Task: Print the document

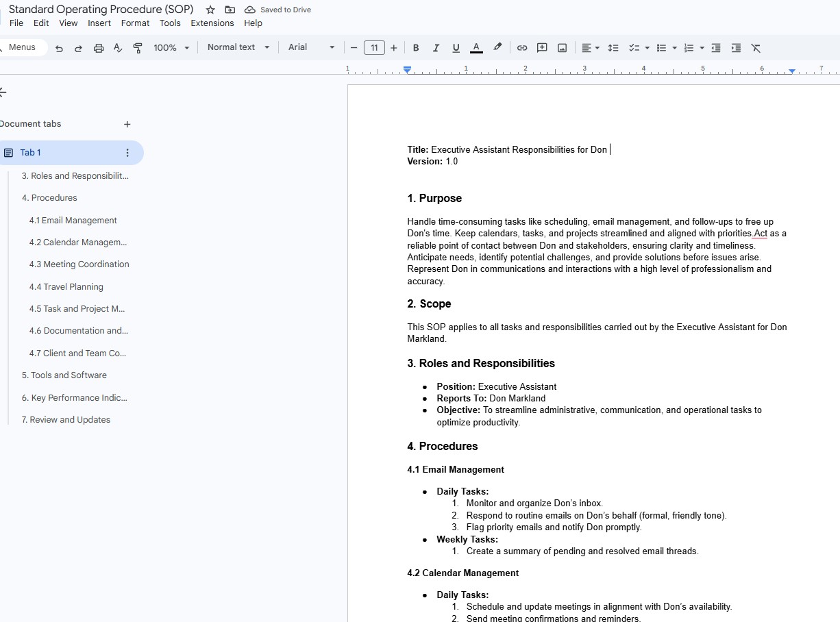Action: [x=99, y=48]
